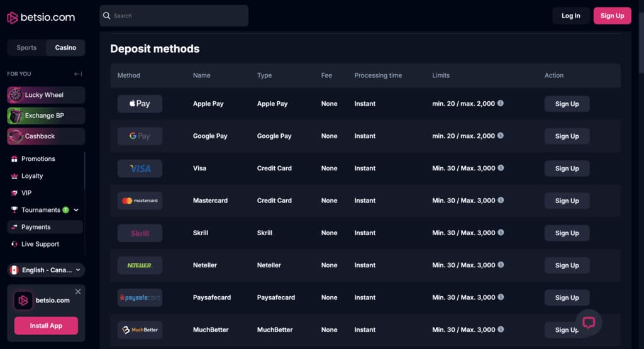Show Mastercard limits info icon
Viewport: 644px width, 349px height.
(x=501, y=200)
